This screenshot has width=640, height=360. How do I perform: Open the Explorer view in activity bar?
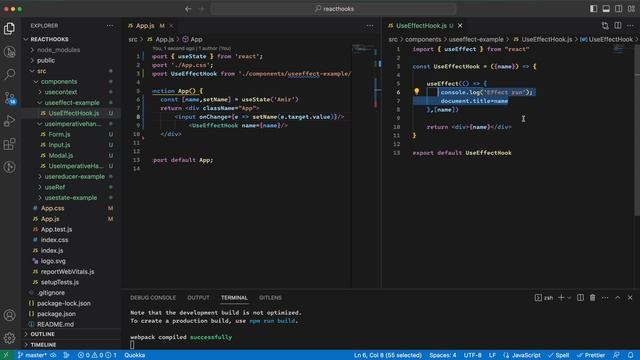pos(9,28)
